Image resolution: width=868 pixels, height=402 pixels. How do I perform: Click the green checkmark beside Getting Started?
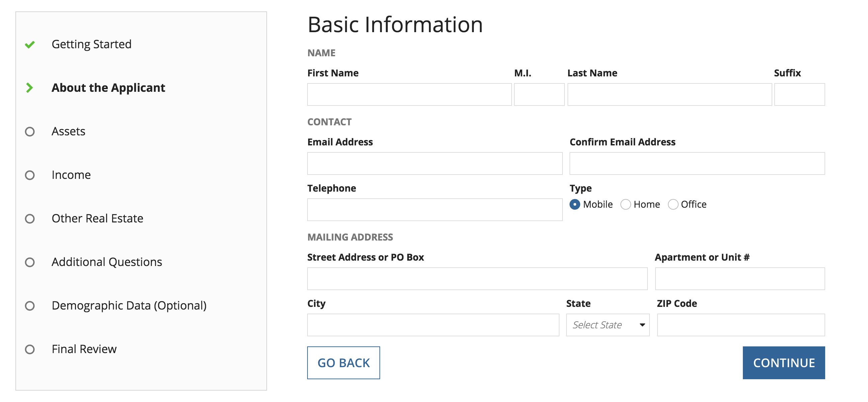(30, 45)
